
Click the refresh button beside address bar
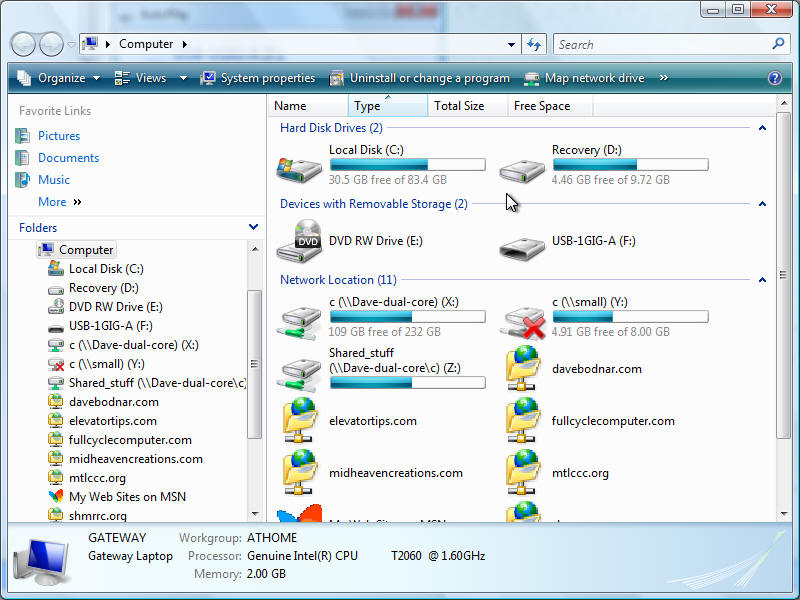(534, 44)
